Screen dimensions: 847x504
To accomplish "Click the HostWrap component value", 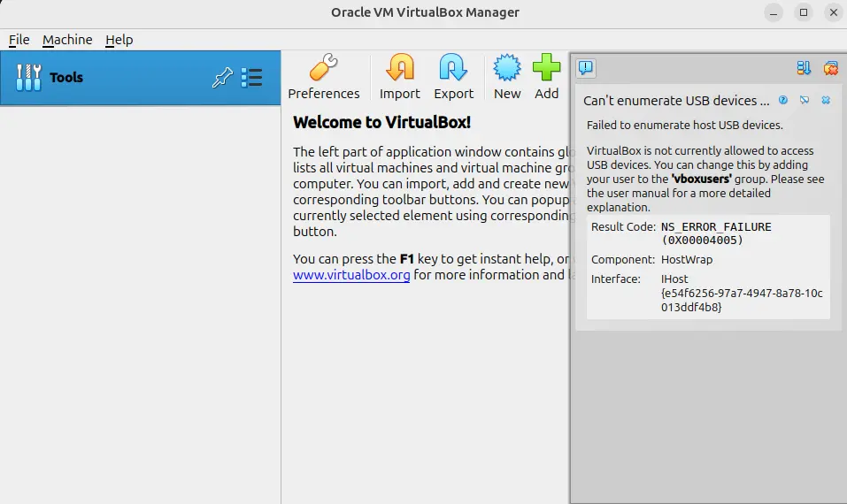I will (x=687, y=260).
